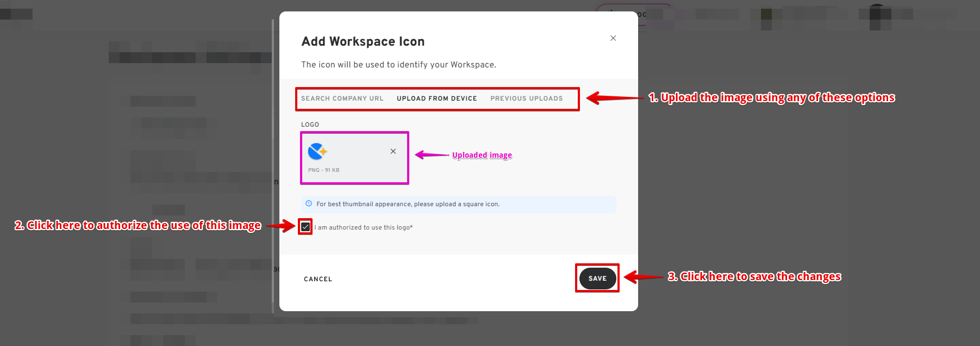The width and height of the screenshot is (980, 346).
Task: Uncheck the logo authorization checkbox
Action: (305, 227)
